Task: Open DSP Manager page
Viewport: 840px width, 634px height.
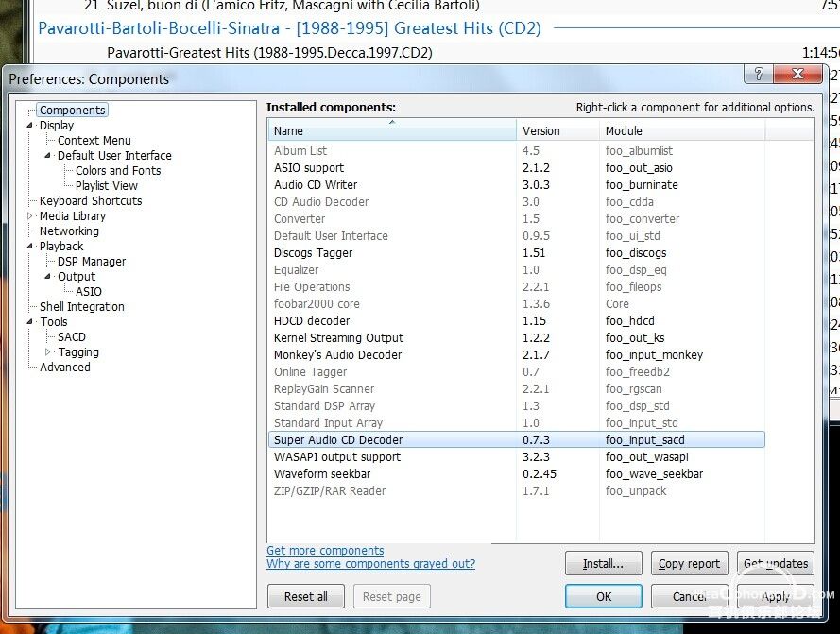Action: click(x=92, y=262)
